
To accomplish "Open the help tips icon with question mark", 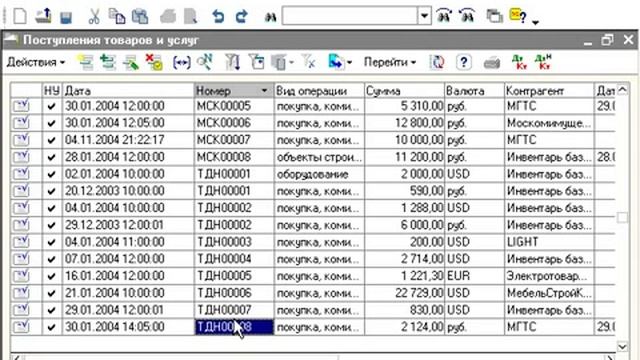I will 518,17.
